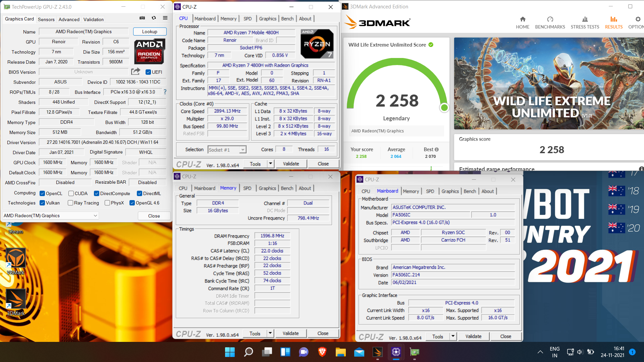This screenshot has height=362, width=644.
Task: Toggle the OpenGL 4.6 checkbox
Action: (132, 203)
